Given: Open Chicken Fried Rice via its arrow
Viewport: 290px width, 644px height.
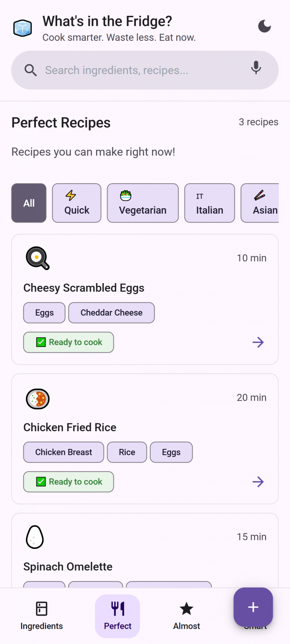Looking at the screenshot, I should click(258, 482).
